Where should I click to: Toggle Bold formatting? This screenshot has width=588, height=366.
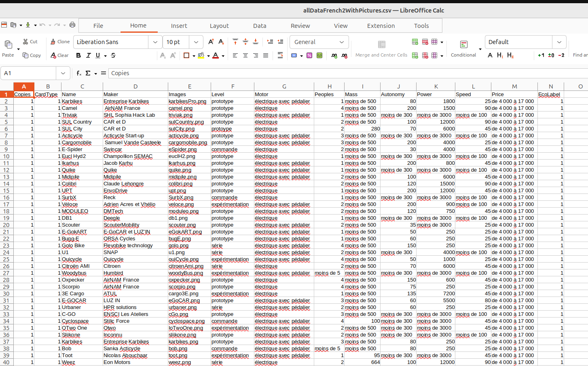click(x=78, y=55)
